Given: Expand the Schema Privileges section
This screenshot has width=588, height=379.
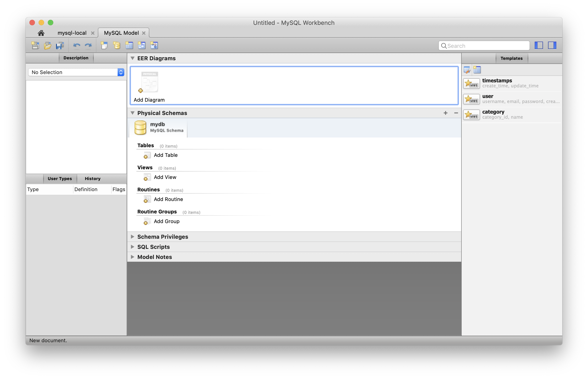Looking at the screenshot, I should [x=133, y=236].
